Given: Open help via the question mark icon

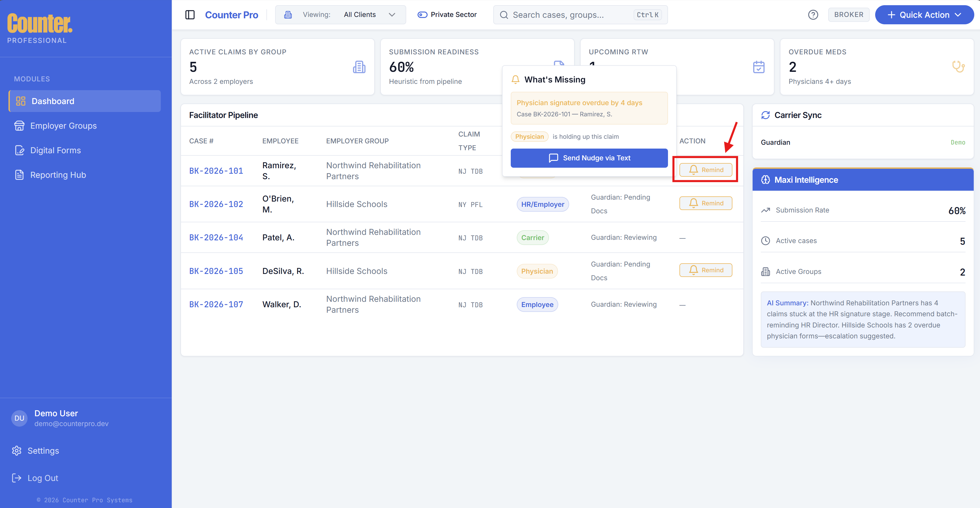Looking at the screenshot, I should pyautogui.click(x=813, y=14).
